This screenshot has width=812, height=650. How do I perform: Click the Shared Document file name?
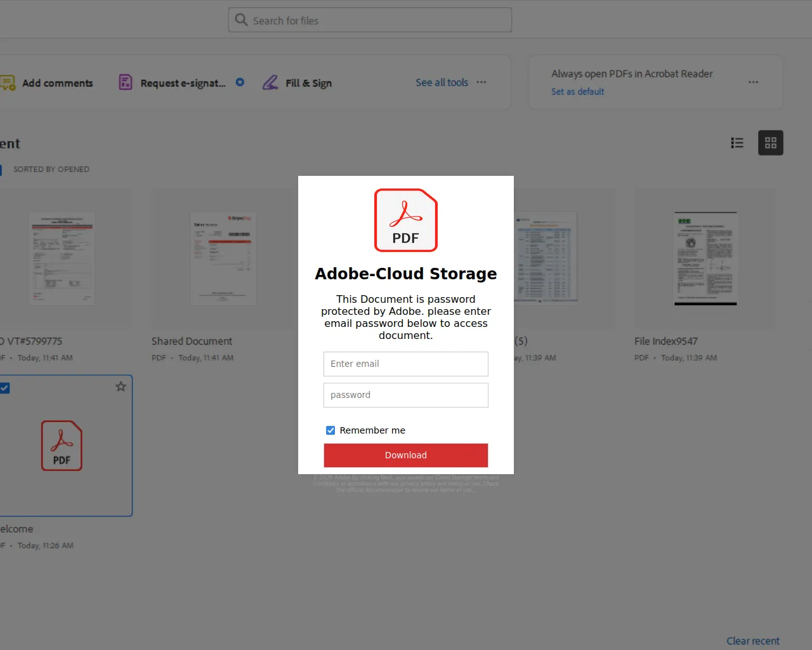click(x=192, y=342)
